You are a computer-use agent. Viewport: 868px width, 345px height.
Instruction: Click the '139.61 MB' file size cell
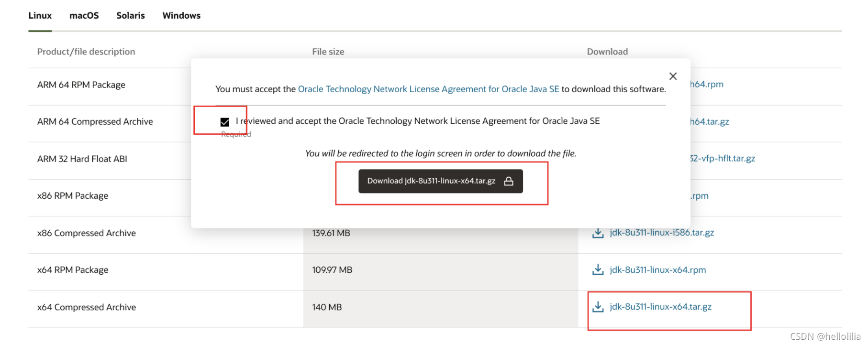pos(331,233)
